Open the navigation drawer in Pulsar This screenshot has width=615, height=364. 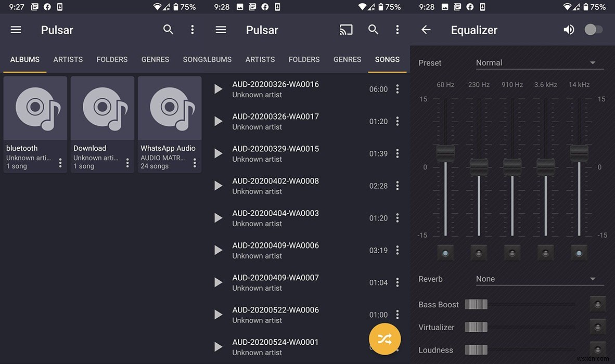16,30
